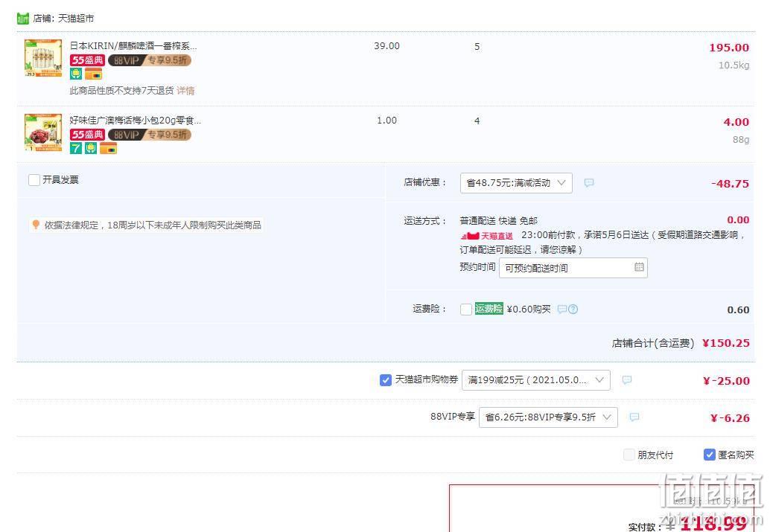This screenshot has height=532, width=770.
Task: Uncheck the 天猫超市购物券 checkbox
Action: click(386, 380)
